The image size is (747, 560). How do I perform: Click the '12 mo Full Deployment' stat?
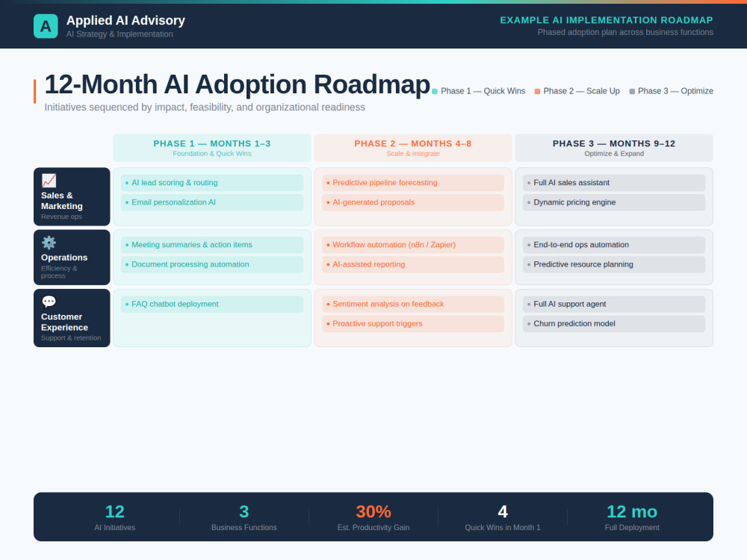[x=632, y=517]
